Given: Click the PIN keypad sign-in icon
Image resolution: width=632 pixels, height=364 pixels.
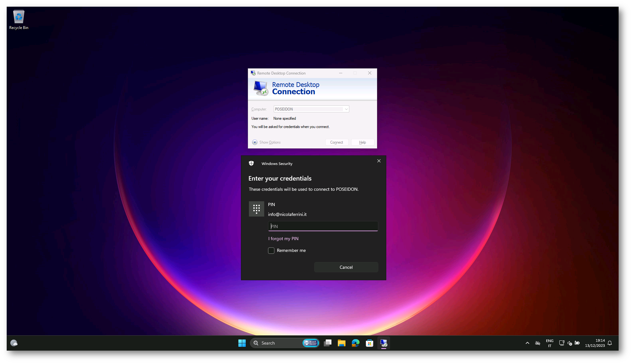Looking at the screenshot, I should pyautogui.click(x=256, y=209).
